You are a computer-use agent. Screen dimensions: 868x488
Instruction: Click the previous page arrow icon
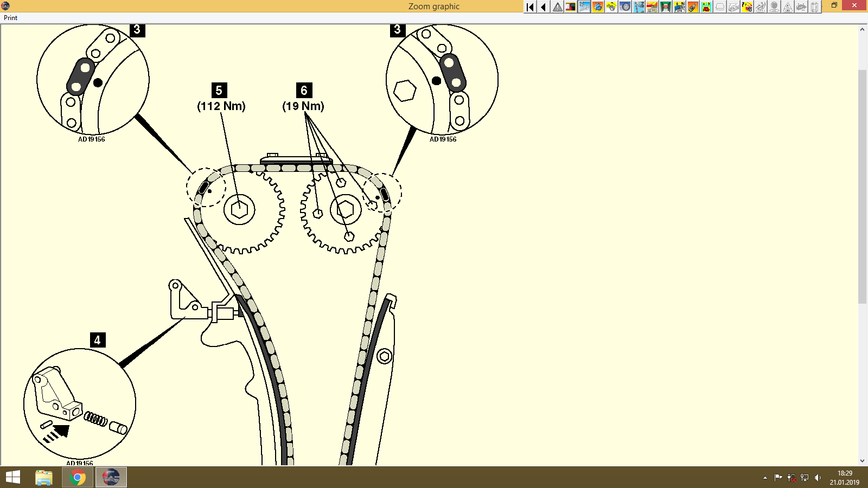pyautogui.click(x=543, y=7)
